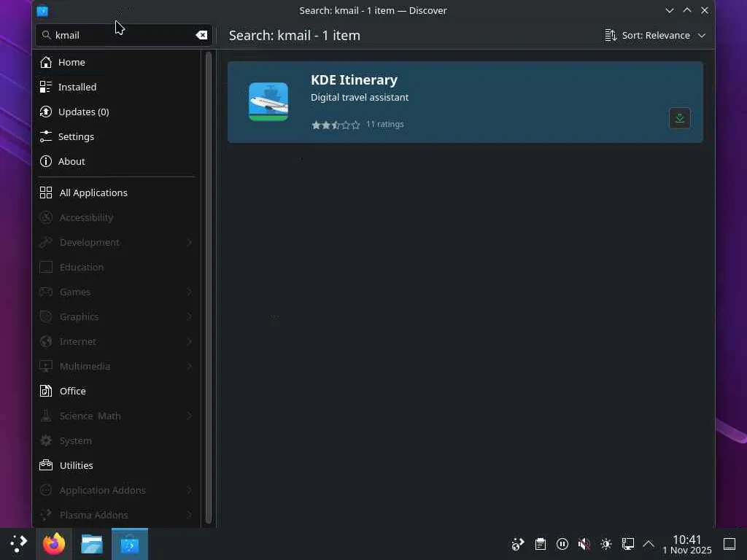The image size is (747, 560).
Task: Select the Graphics category
Action: [x=116, y=316]
